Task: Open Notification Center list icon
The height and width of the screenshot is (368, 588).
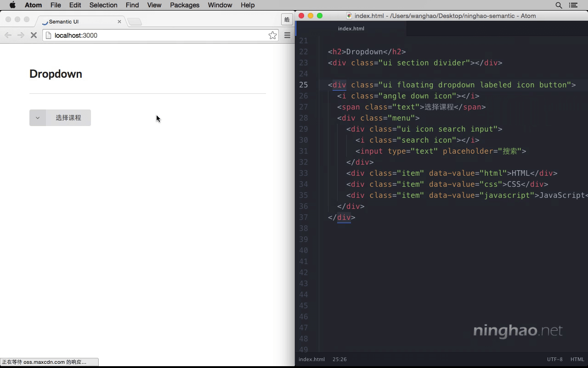Action: [573, 5]
